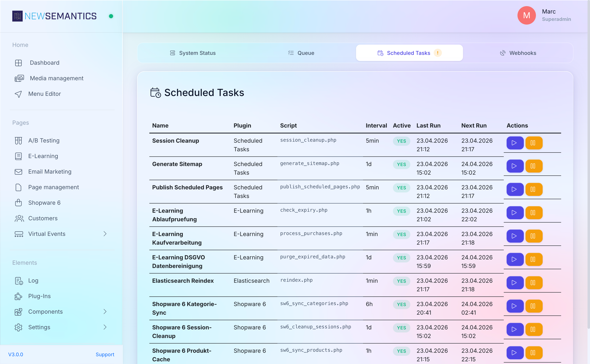Run the Generate Sitemap task now
590x364 pixels.
pyautogui.click(x=515, y=166)
